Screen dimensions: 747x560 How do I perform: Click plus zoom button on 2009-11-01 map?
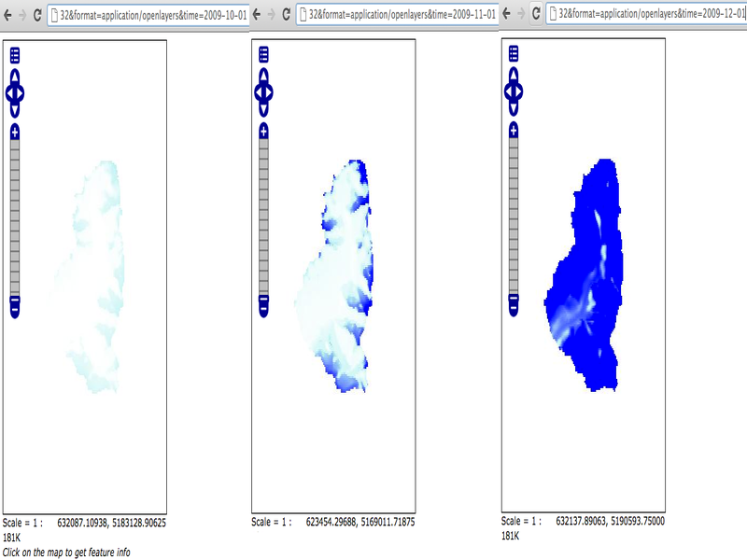tap(263, 133)
